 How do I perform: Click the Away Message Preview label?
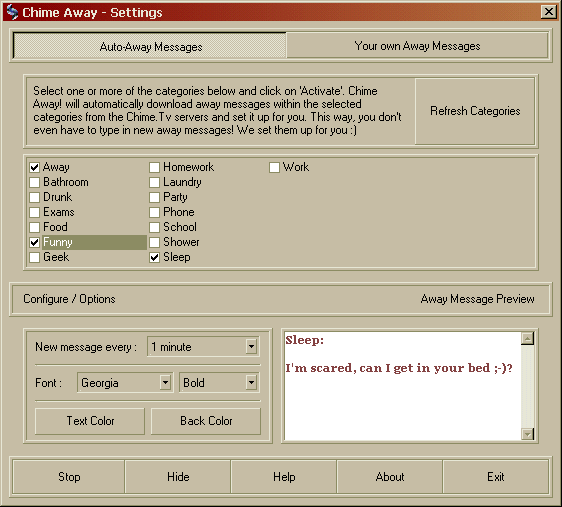[477, 298]
